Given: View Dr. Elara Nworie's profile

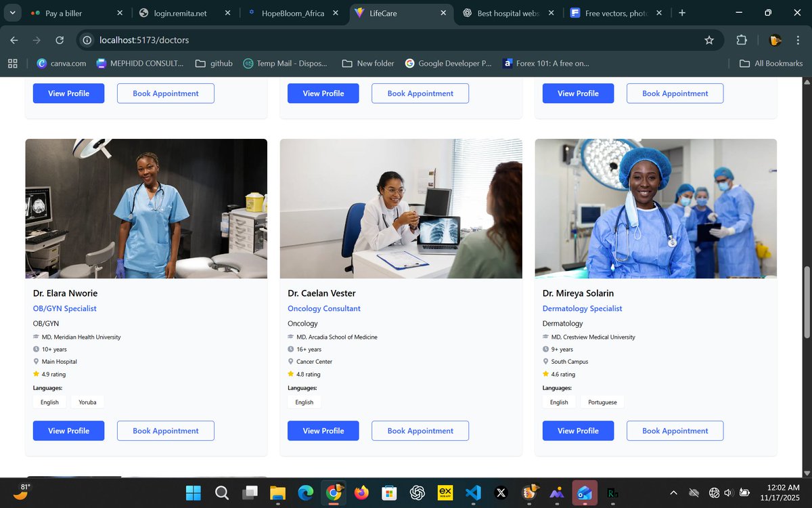Looking at the screenshot, I should pyautogui.click(x=68, y=430).
